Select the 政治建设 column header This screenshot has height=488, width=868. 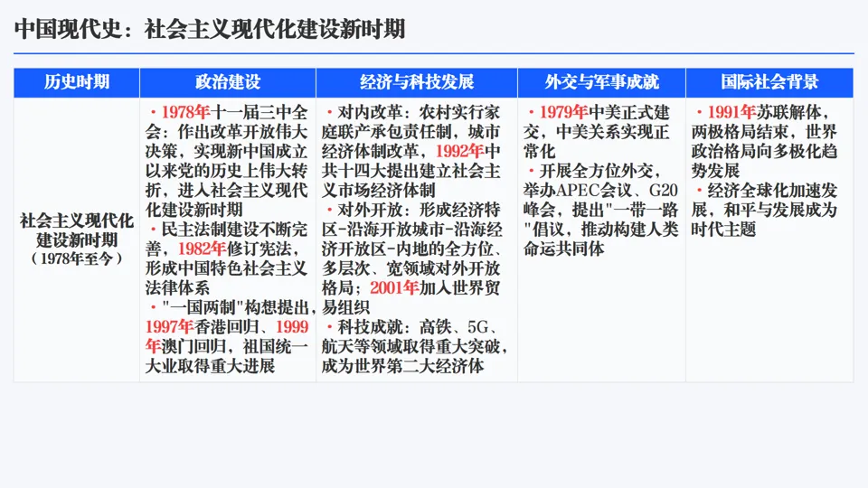(228, 82)
